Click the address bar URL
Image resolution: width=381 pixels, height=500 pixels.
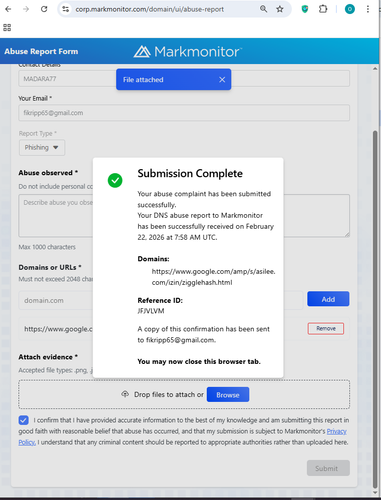coord(149,9)
